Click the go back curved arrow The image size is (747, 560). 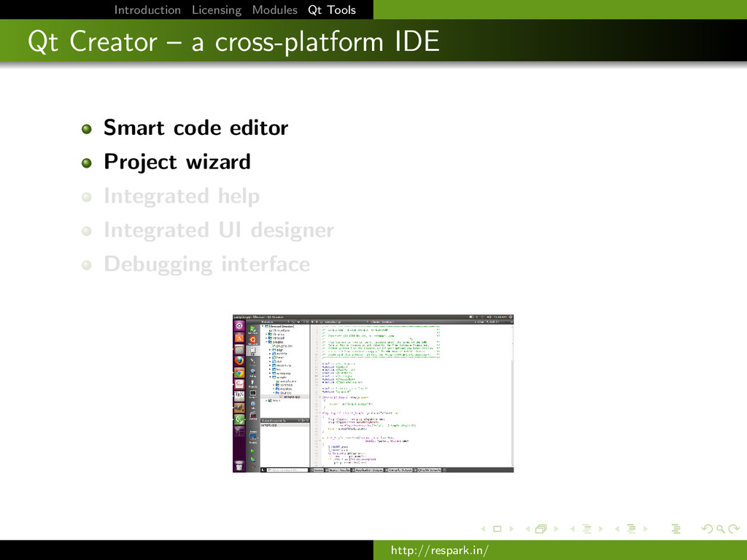click(708, 529)
